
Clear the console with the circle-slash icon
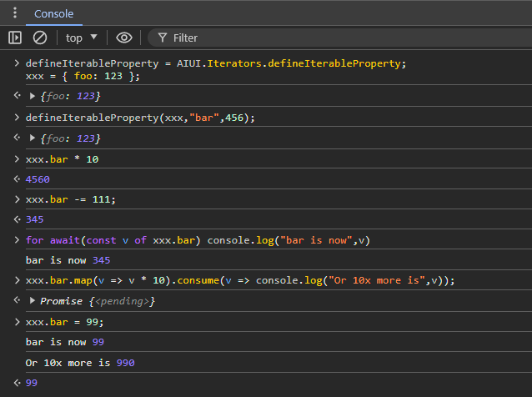(x=40, y=38)
